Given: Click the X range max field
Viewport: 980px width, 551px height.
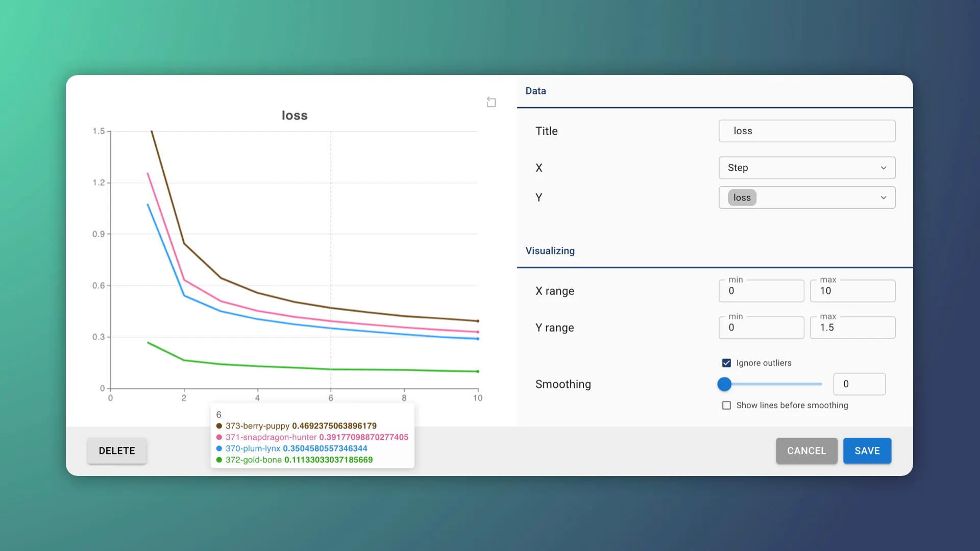Looking at the screenshot, I should [852, 291].
